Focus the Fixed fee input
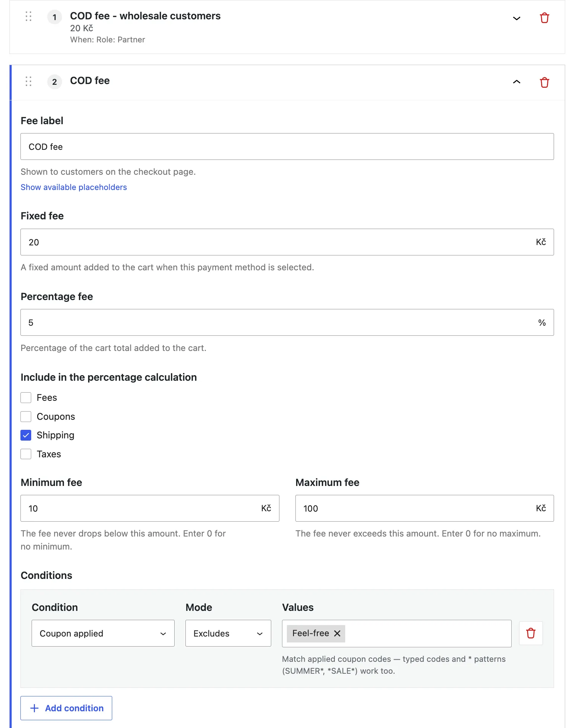Image resolution: width=570 pixels, height=728 pixels. click(287, 242)
